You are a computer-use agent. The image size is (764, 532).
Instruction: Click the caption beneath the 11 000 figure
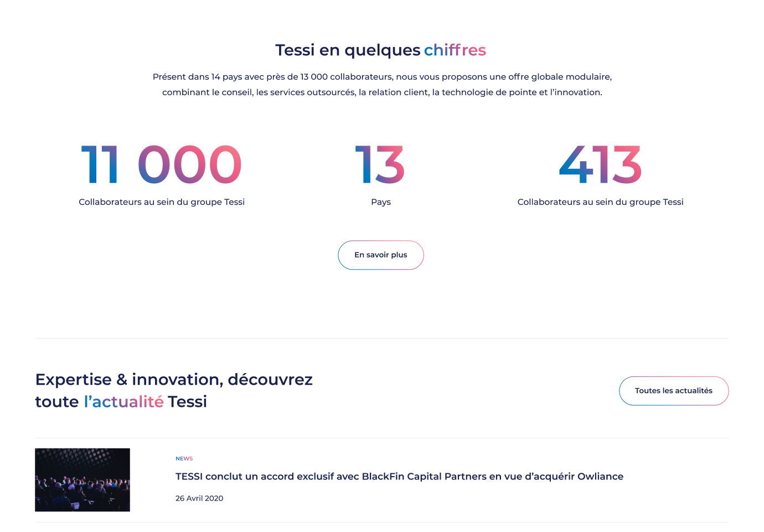162,202
